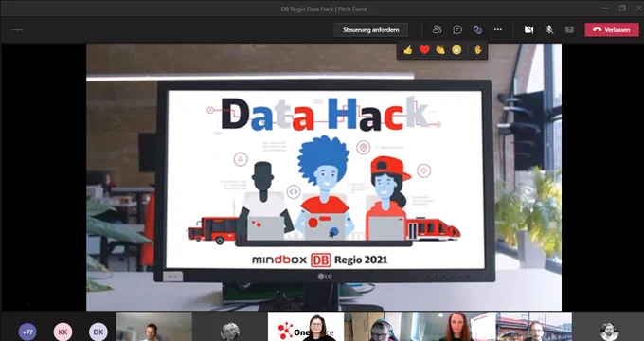
Task: Raise your hand in the meeting
Action: tap(478, 50)
